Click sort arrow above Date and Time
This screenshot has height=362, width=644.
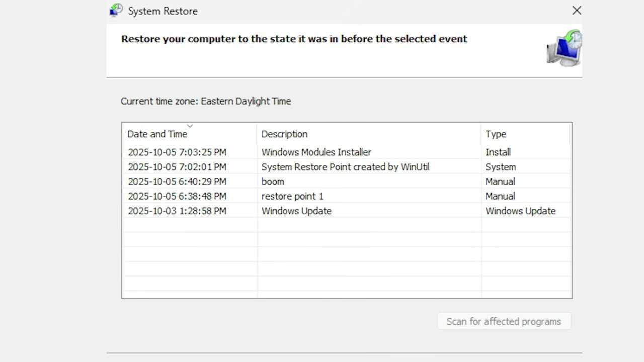pyautogui.click(x=190, y=126)
